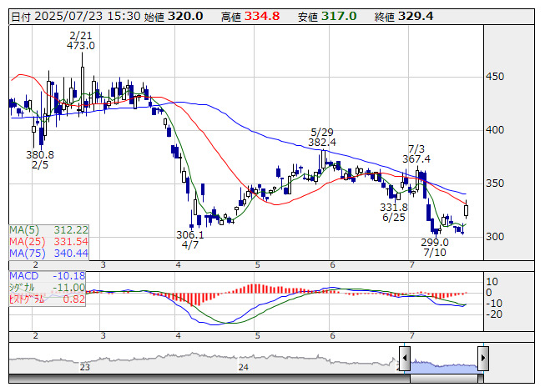Click the 終値 329.4 value in header
The width and height of the screenshot is (545, 392).
(x=404, y=17)
